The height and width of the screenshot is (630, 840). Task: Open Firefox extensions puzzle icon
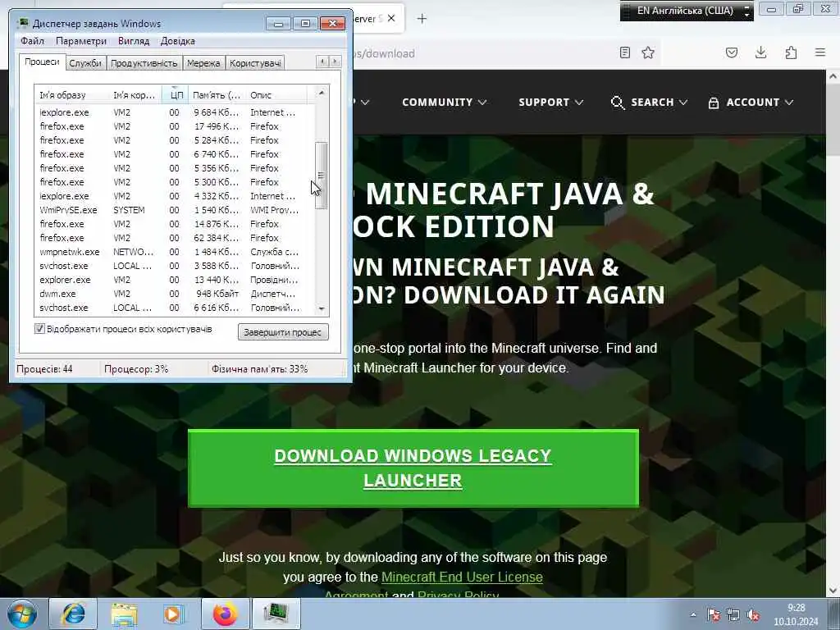point(791,52)
